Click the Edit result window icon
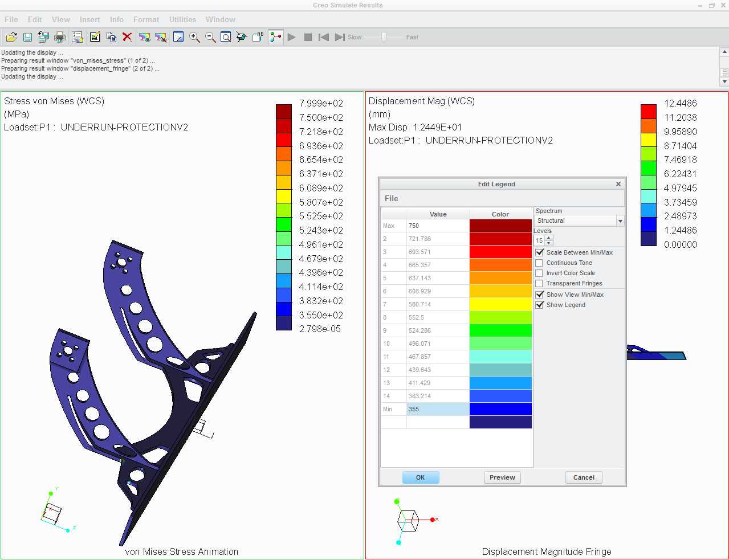 point(95,37)
